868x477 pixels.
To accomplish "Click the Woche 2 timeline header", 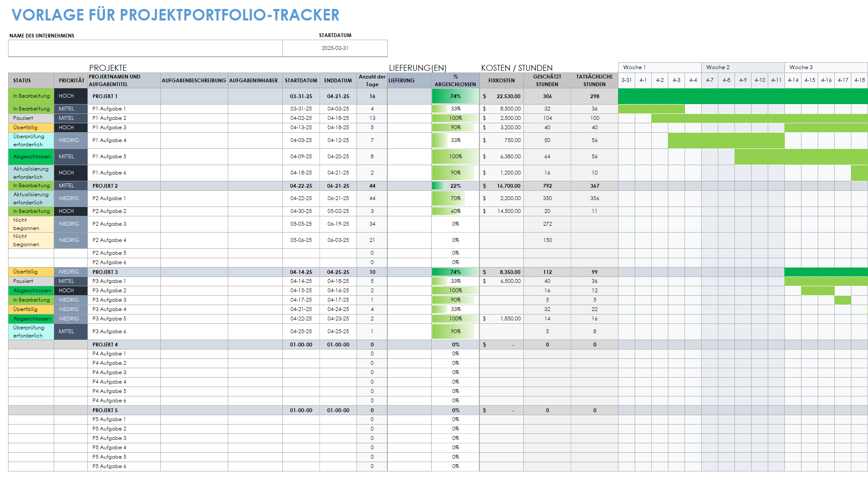I will click(743, 67).
